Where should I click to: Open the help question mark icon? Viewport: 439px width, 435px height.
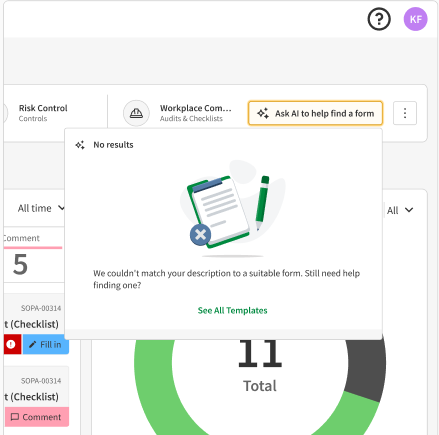point(379,19)
